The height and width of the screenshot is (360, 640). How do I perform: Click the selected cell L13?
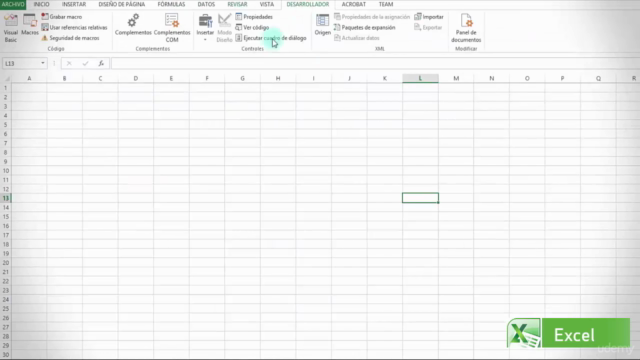pyautogui.click(x=420, y=198)
